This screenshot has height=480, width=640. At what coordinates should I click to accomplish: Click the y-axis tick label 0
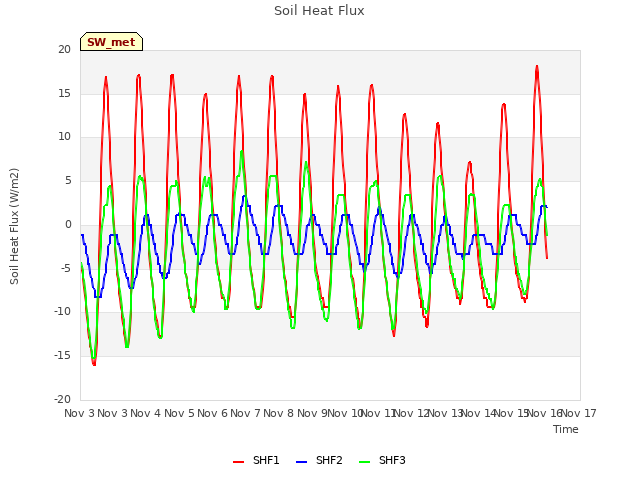click(x=68, y=224)
